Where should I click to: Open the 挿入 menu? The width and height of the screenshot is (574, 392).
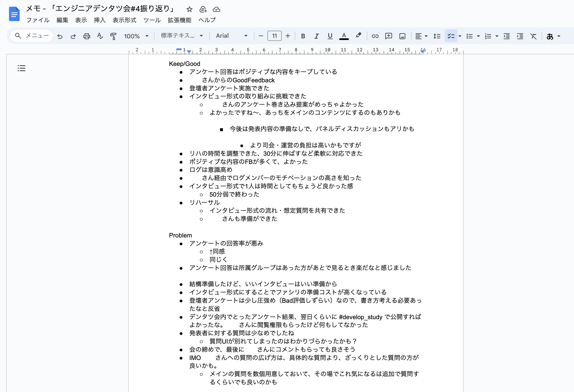pos(99,20)
